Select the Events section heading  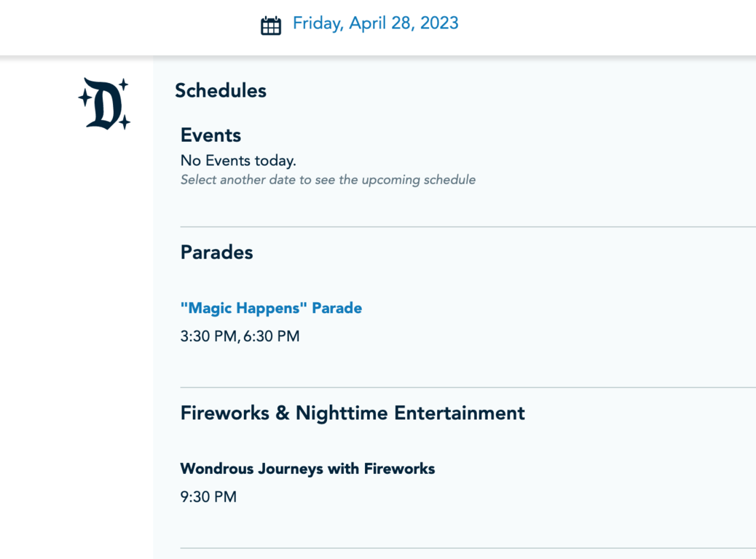210,135
